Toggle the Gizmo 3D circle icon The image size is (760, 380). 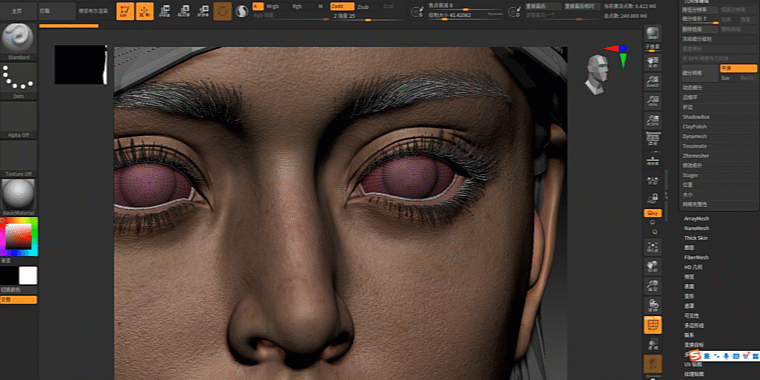[222, 11]
